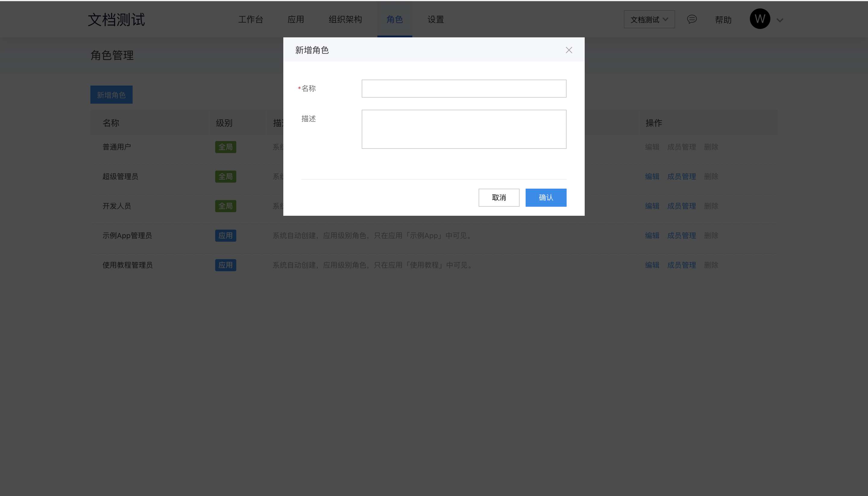
Task: Close the 新增角色 dialog with the X icon
Action: [x=568, y=50]
